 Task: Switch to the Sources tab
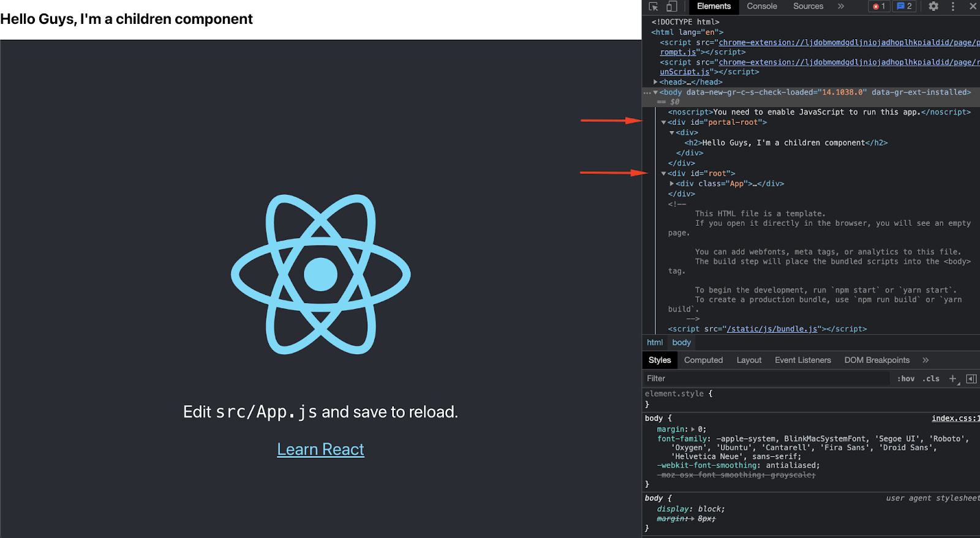coord(808,6)
